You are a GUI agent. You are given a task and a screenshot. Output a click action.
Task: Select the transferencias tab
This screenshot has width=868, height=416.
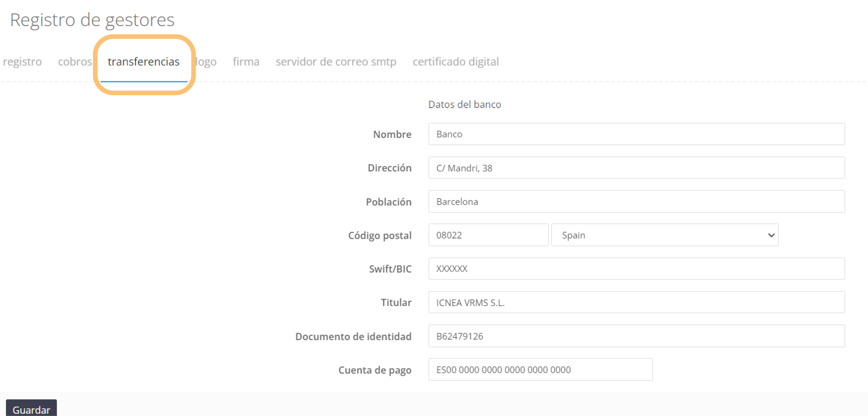(x=143, y=62)
